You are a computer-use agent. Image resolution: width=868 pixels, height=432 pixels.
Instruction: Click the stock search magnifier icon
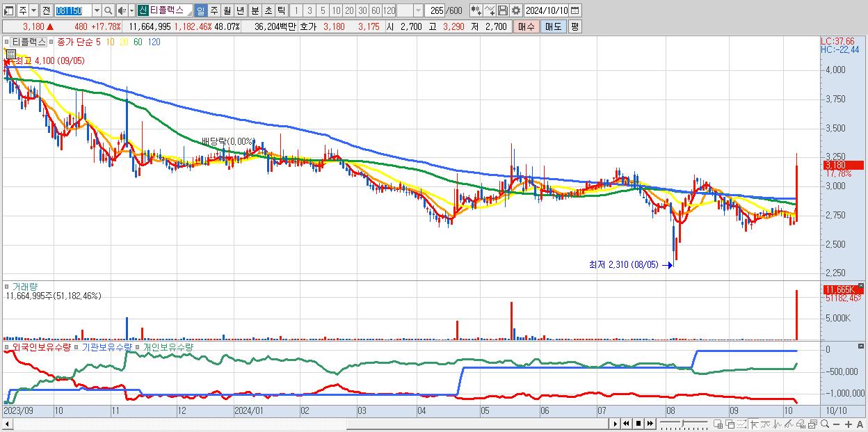108,10
